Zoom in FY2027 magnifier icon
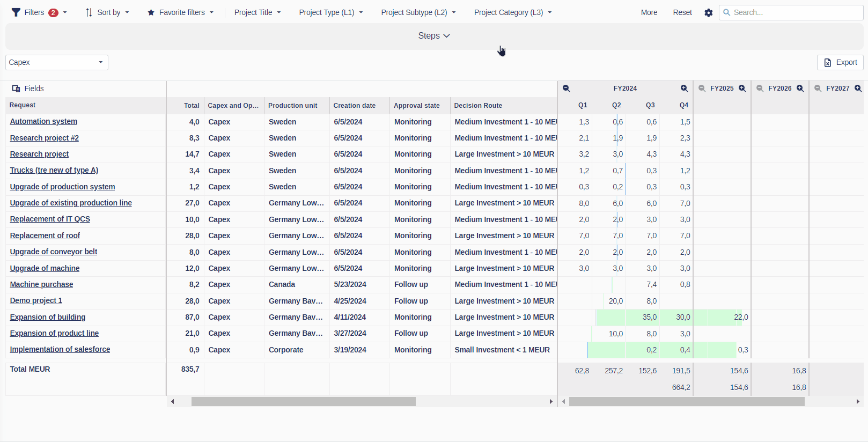Image resolution: width=868 pixels, height=442 pixels. click(858, 89)
